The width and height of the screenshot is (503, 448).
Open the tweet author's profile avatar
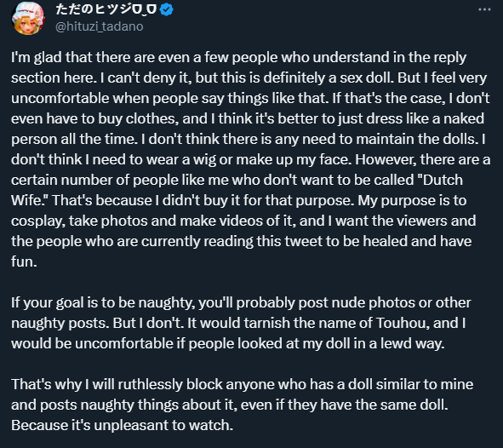point(28,18)
